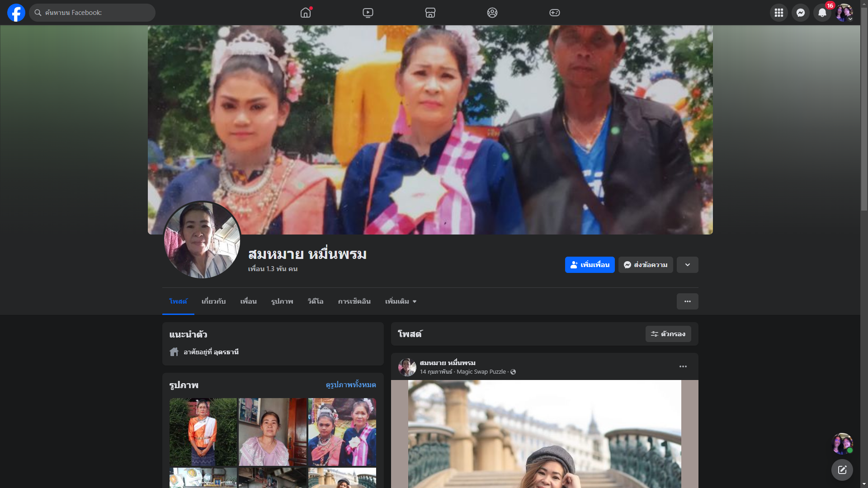Switch to the รูปภาพ tab

tap(282, 301)
